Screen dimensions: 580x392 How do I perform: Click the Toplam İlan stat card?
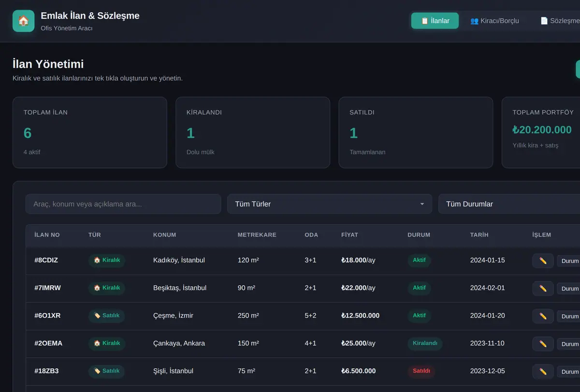[x=90, y=132]
